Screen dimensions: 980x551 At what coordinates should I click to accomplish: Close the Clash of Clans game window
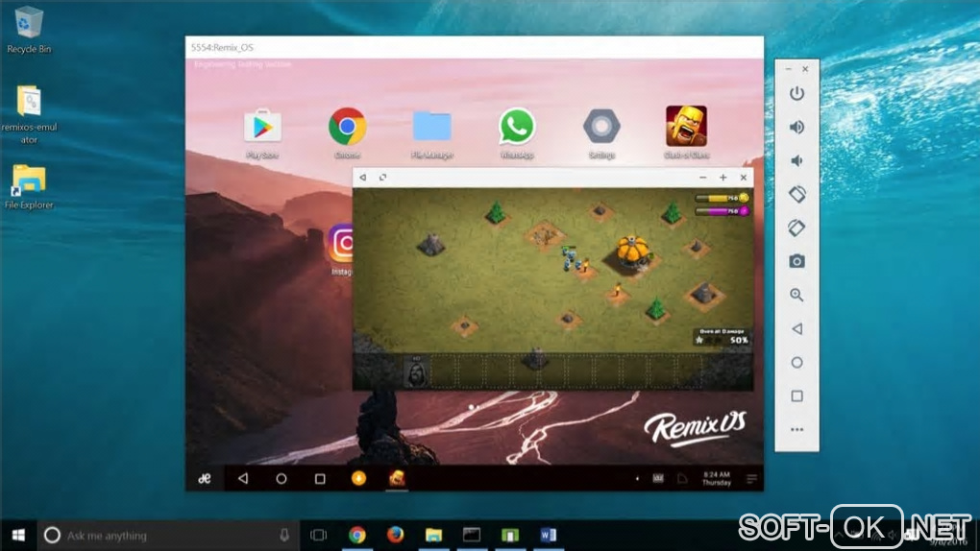(x=743, y=178)
